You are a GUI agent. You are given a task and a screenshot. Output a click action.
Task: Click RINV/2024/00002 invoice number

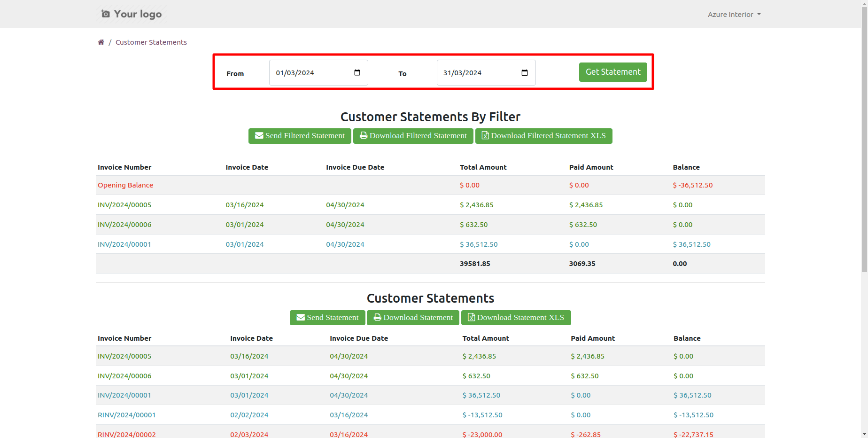pos(127,435)
